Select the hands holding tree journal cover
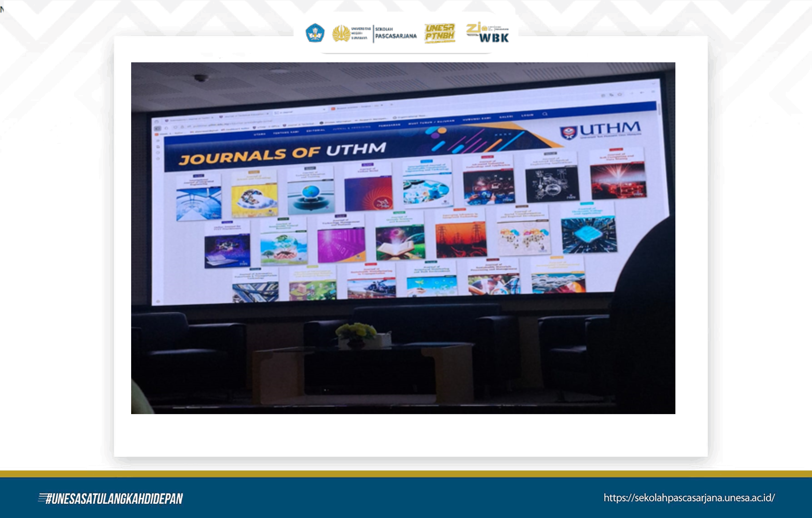This screenshot has width=812, height=518. click(283, 247)
